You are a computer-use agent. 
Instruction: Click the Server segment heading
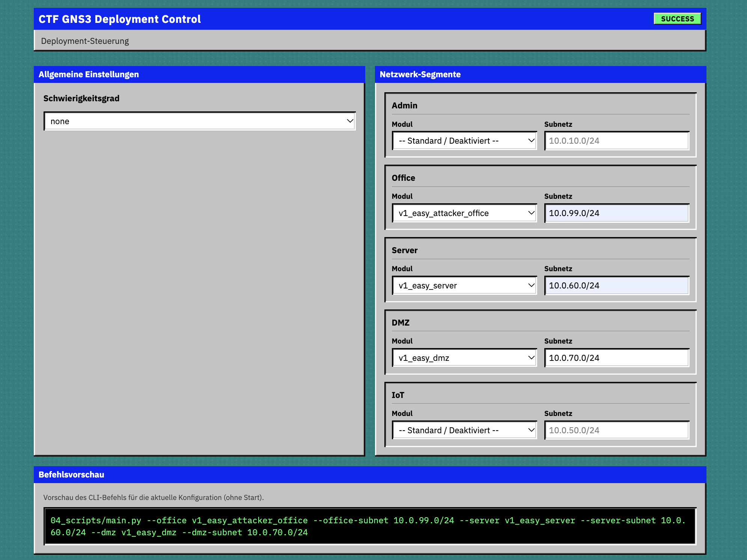coord(405,250)
